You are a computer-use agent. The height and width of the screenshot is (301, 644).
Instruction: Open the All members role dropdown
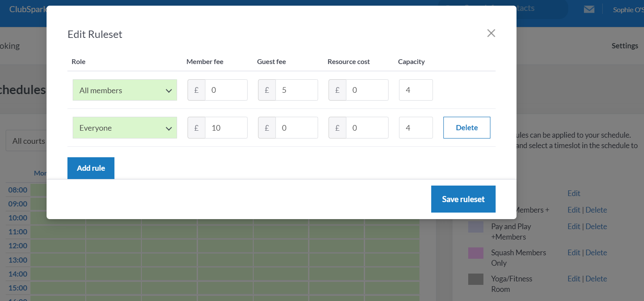click(x=124, y=90)
